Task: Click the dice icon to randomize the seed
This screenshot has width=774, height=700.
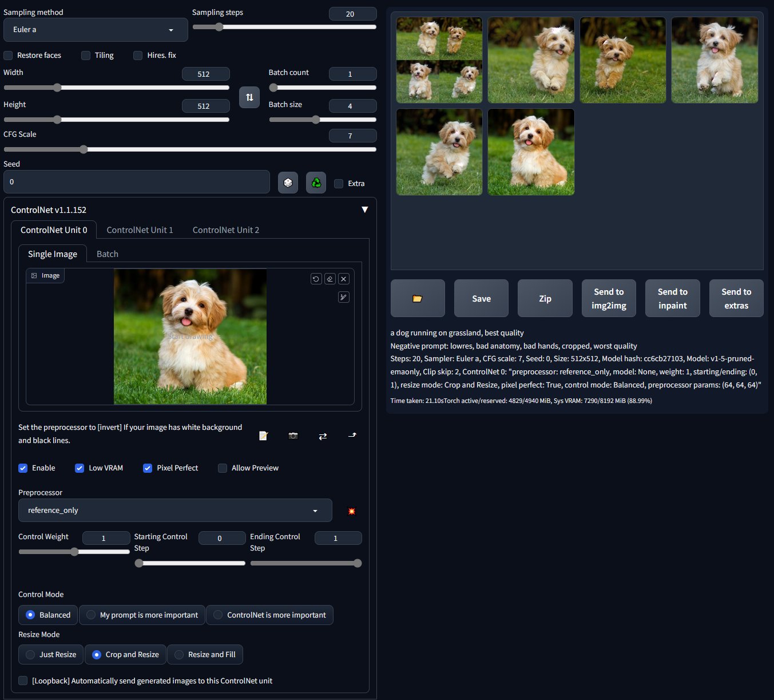Action: pyautogui.click(x=288, y=182)
